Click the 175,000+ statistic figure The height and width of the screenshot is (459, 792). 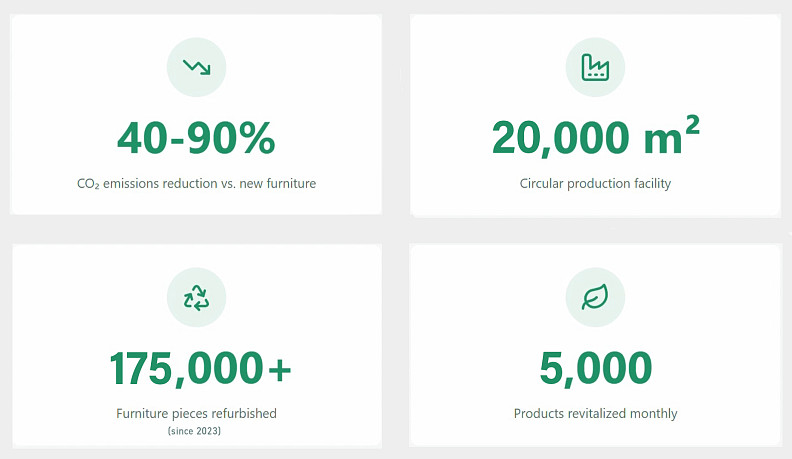point(200,368)
